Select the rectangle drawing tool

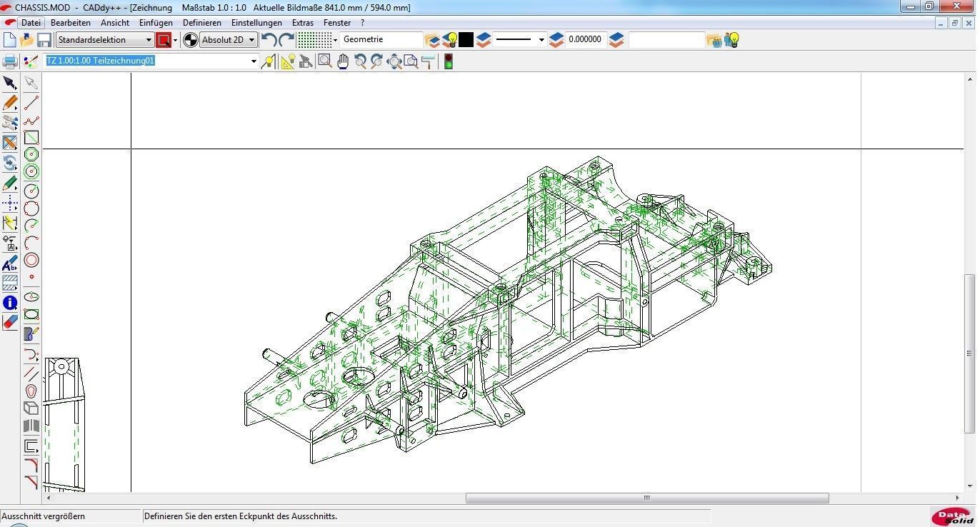[x=31, y=138]
